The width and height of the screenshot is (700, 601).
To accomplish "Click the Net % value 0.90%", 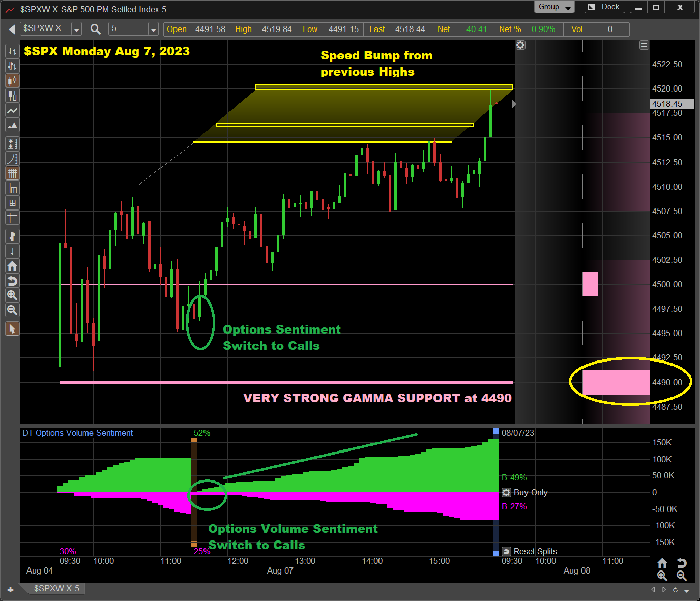I will point(543,29).
